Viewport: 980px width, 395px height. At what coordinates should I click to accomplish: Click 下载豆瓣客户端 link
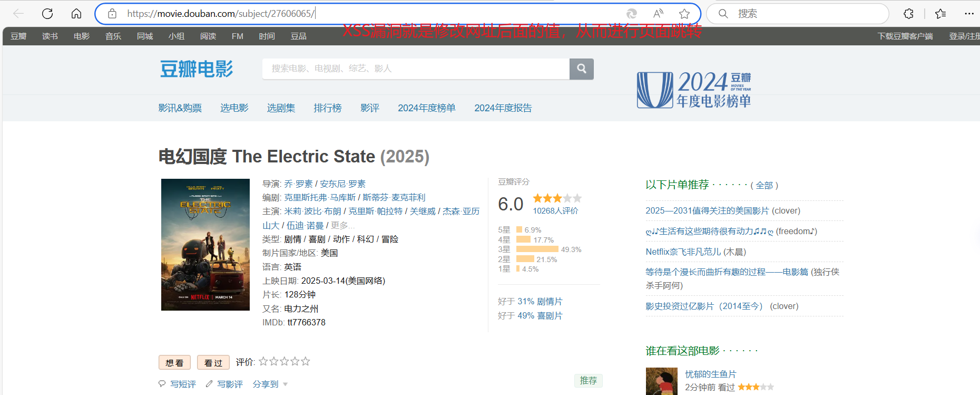[x=905, y=36]
